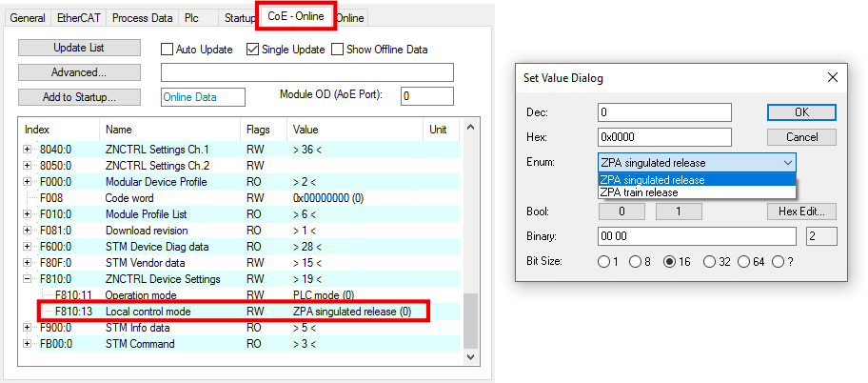Expand the F000:0 Modular Device Profile node
This screenshot has height=383, width=868.
(x=27, y=182)
